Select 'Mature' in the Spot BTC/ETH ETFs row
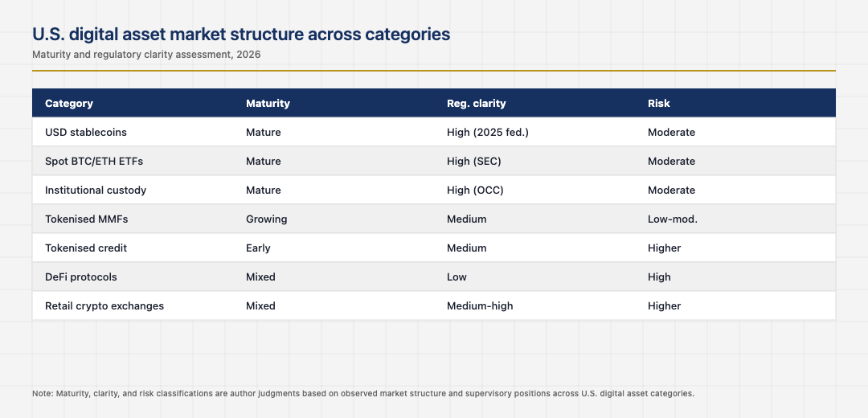This screenshot has height=418, width=868. (x=263, y=161)
